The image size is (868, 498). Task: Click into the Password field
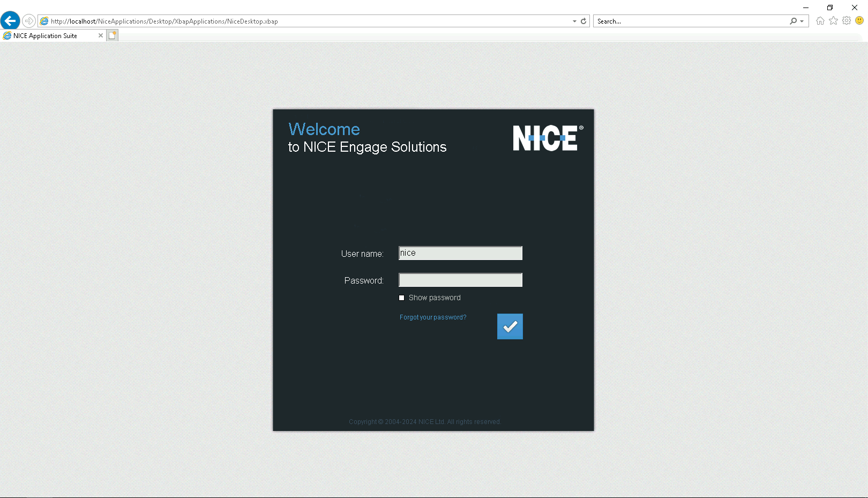[460, 280]
